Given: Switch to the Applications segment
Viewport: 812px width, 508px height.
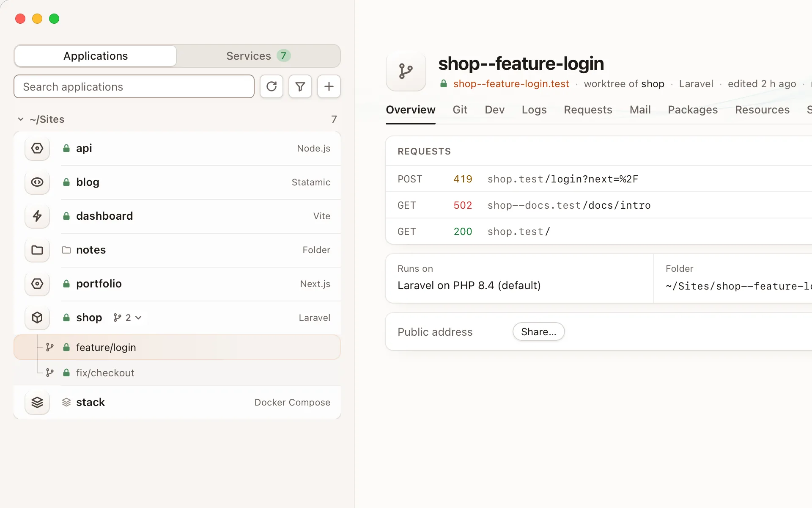Looking at the screenshot, I should (96, 56).
